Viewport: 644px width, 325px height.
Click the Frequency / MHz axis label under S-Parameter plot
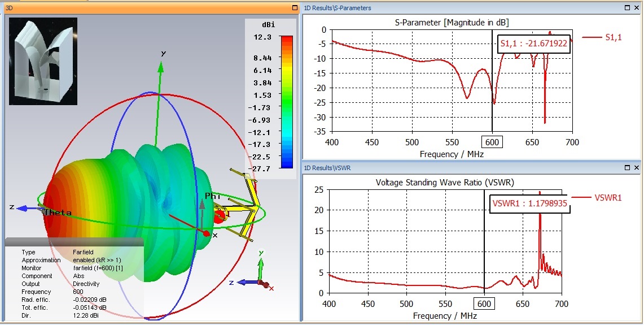coord(452,154)
